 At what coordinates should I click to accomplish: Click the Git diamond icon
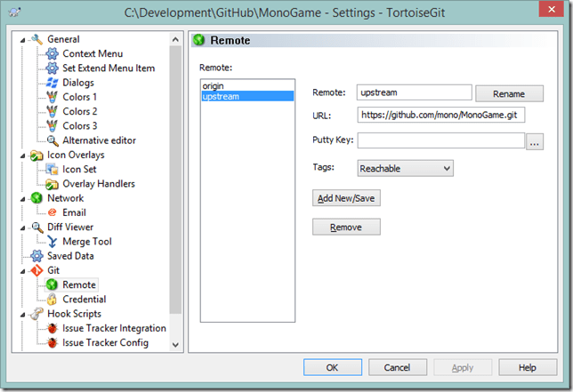pos(36,270)
